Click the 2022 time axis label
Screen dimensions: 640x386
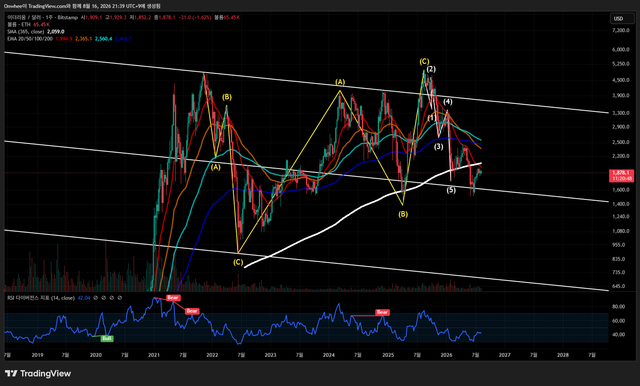click(212, 355)
